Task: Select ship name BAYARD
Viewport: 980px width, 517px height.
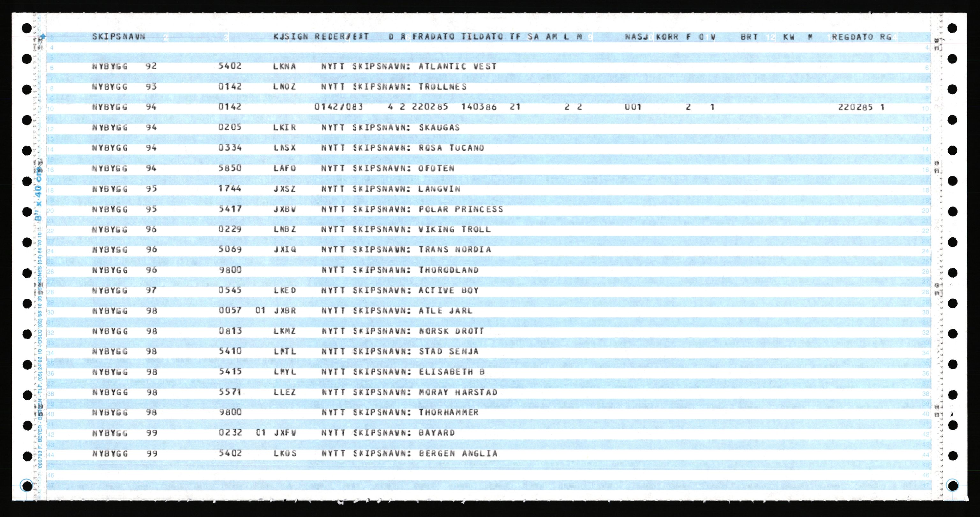Action: [437, 433]
